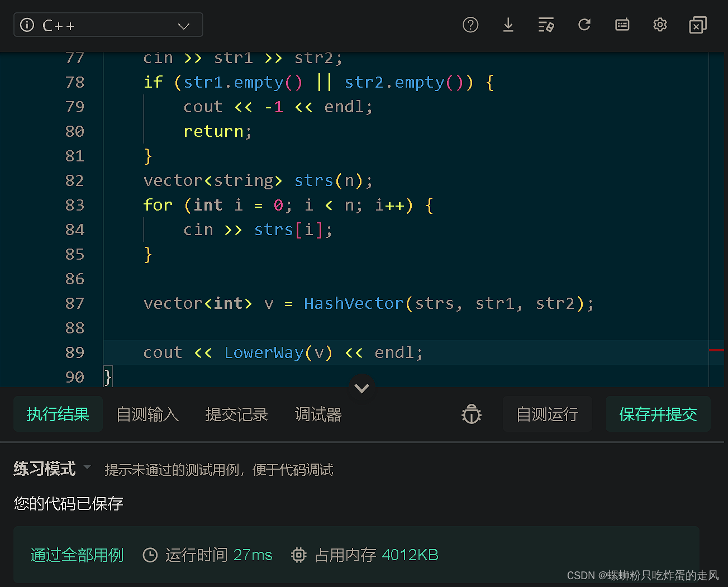Click the red marker in editor scrollbar
The height and width of the screenshot is (587, 728).
point(716,350)
